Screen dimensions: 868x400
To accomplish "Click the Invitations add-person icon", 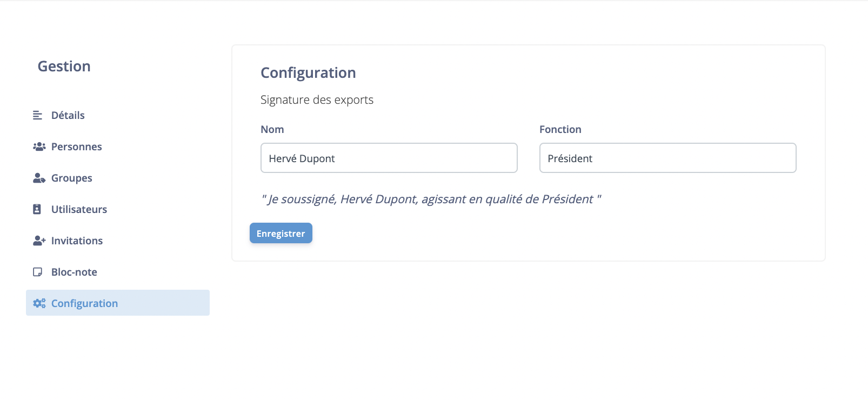I will coord(38,241).
